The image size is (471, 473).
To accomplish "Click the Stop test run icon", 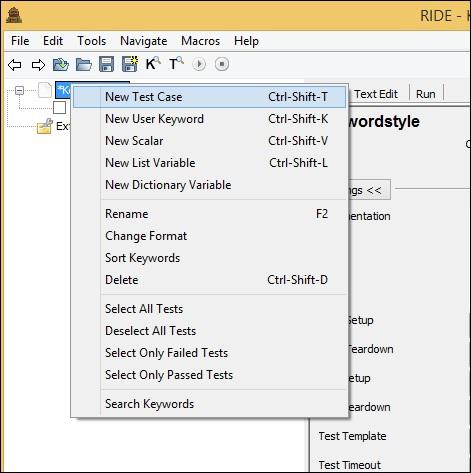I will (x=222, y=64).
